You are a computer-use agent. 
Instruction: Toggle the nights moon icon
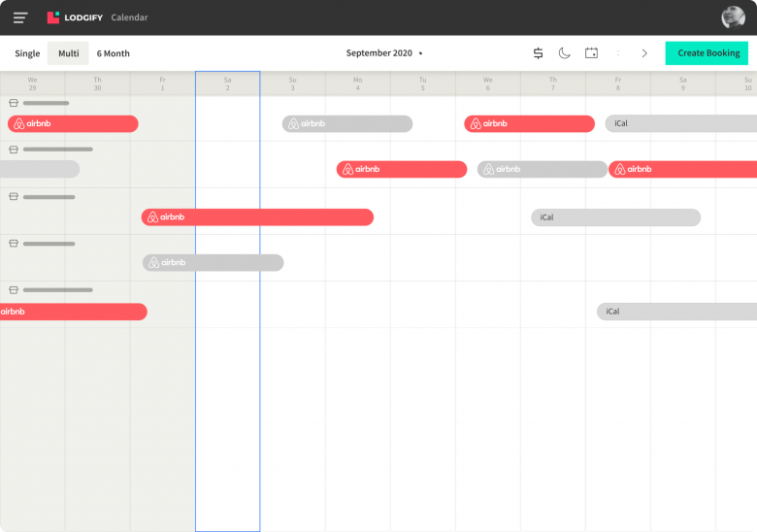click(x=565, y=53)
